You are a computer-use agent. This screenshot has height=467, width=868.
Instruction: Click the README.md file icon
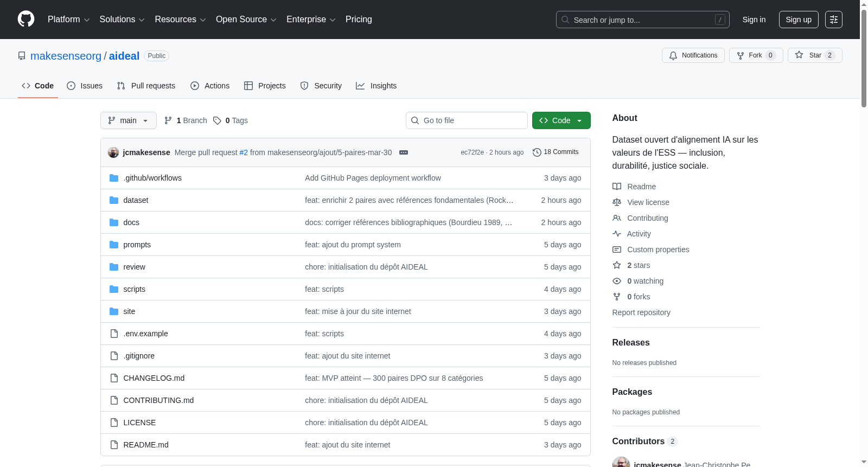coord(114,445)
